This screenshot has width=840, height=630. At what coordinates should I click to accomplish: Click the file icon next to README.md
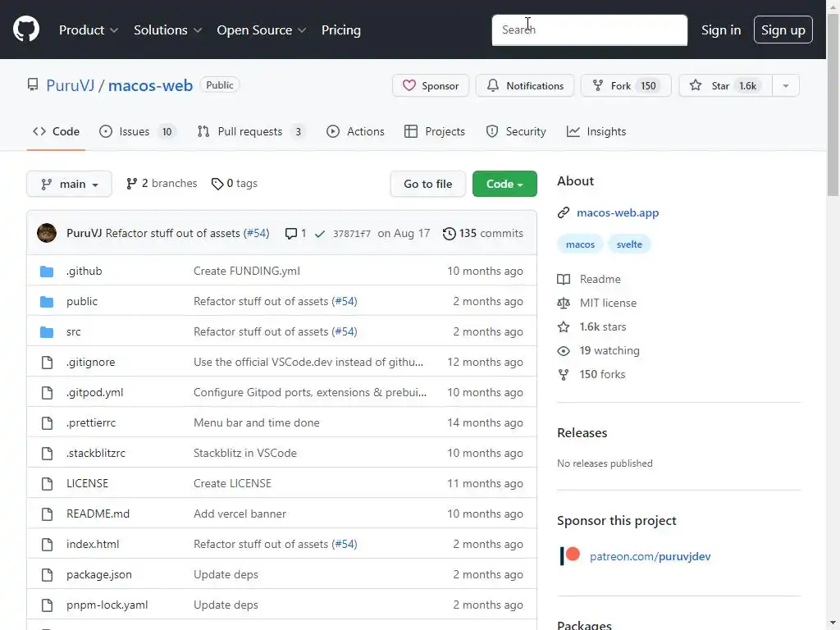(x=47, y=514)
